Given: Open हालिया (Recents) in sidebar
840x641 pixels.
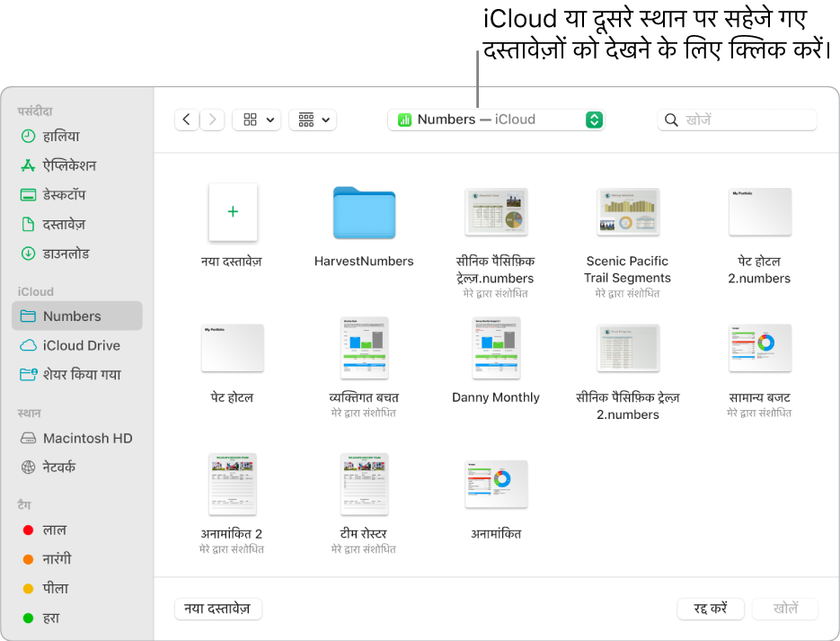Looking at the screenshot, I should 50,136.
